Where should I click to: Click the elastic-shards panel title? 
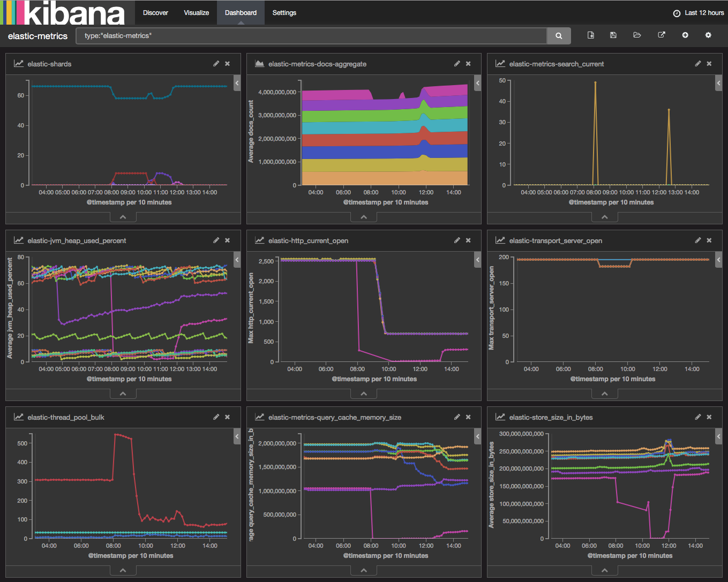click(x=49, y=64)
